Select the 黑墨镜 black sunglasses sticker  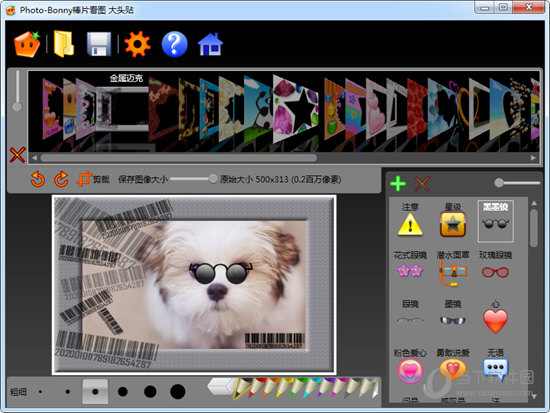pos(495,221)
